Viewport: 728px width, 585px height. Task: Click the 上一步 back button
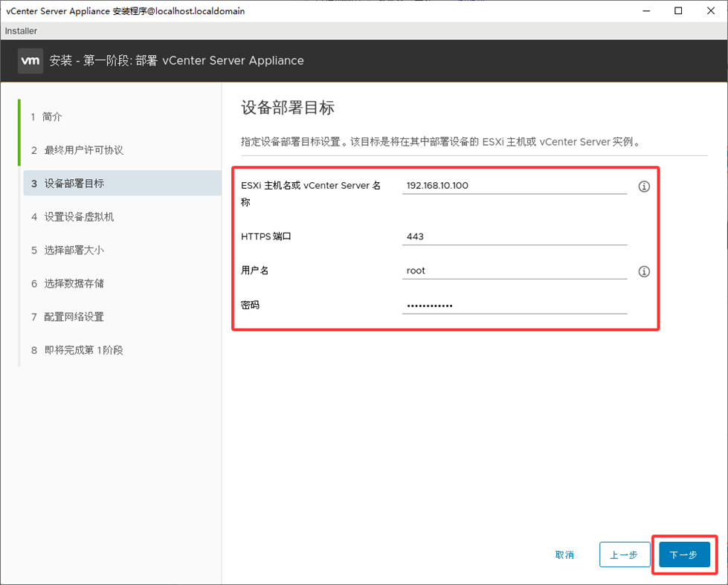[624, 555]
